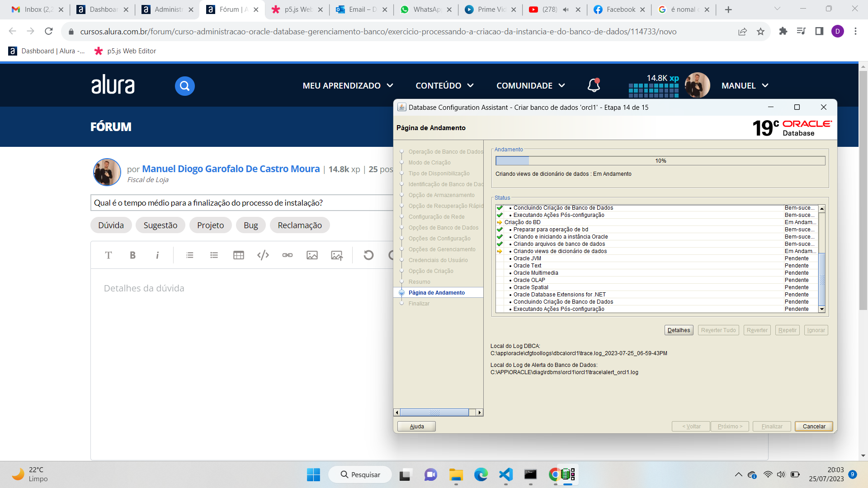868x488 pixels.
Task: Switch to the Inbox Gmail tab
Action: click(38, 9)
